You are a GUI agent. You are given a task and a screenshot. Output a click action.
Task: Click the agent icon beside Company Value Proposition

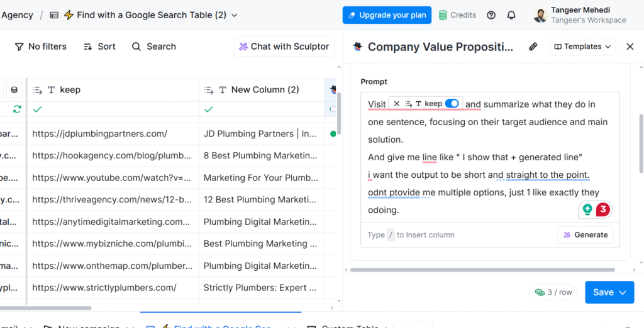pyautogui.click(x=357, y=46)
